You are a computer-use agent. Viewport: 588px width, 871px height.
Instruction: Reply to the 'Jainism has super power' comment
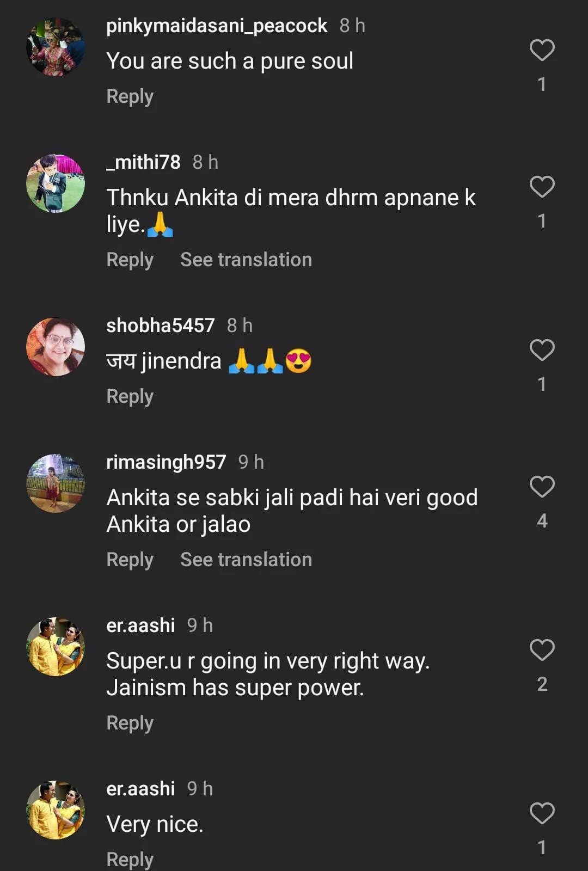point(130,723)
